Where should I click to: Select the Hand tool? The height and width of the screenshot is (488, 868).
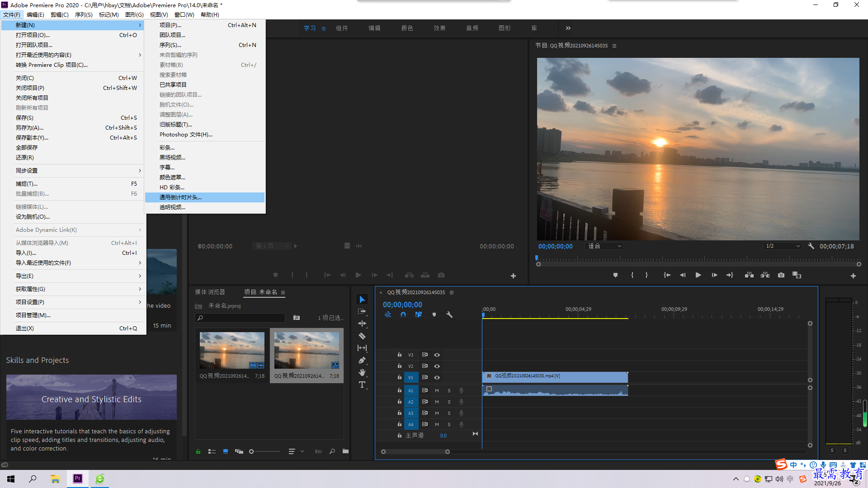pyautogui.click(x=362, y=372)
